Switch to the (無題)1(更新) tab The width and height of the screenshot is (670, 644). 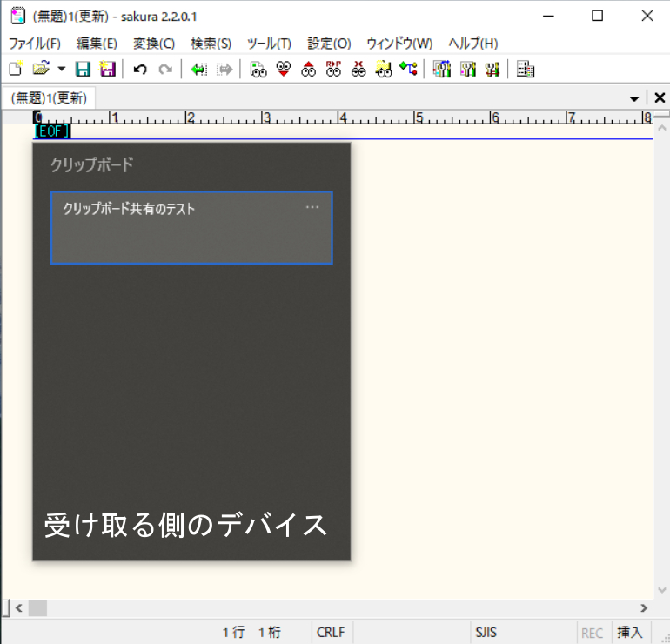pos(49,98)
